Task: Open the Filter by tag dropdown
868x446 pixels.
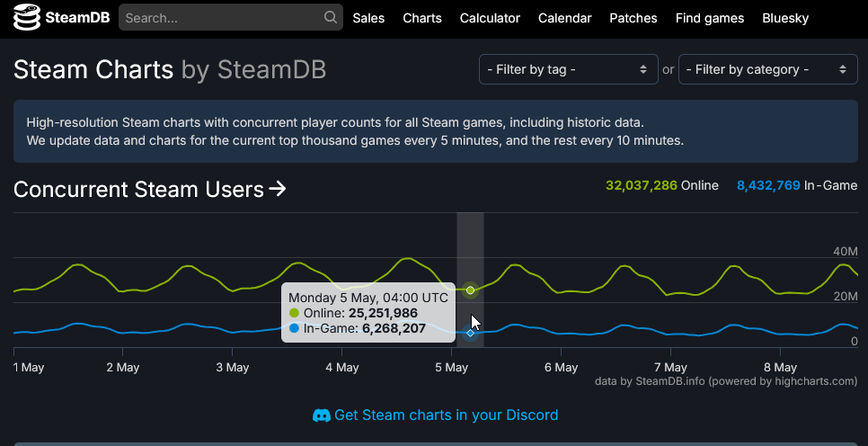Action: click(x=569, y=69)
